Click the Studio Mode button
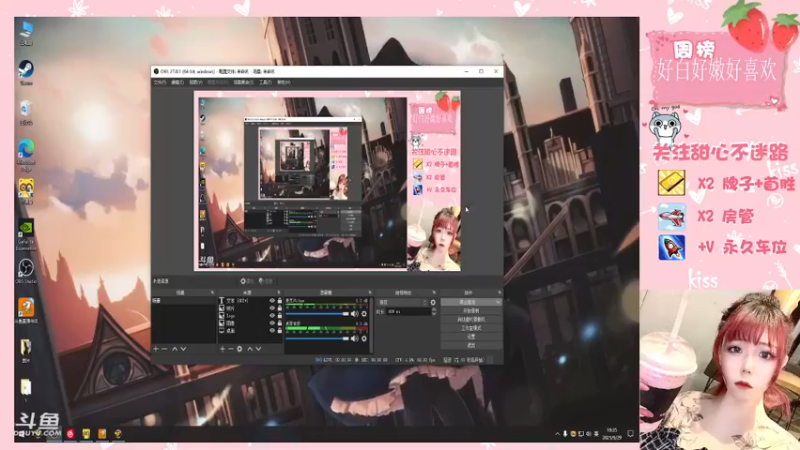800x450 pixels. [471, 328]
